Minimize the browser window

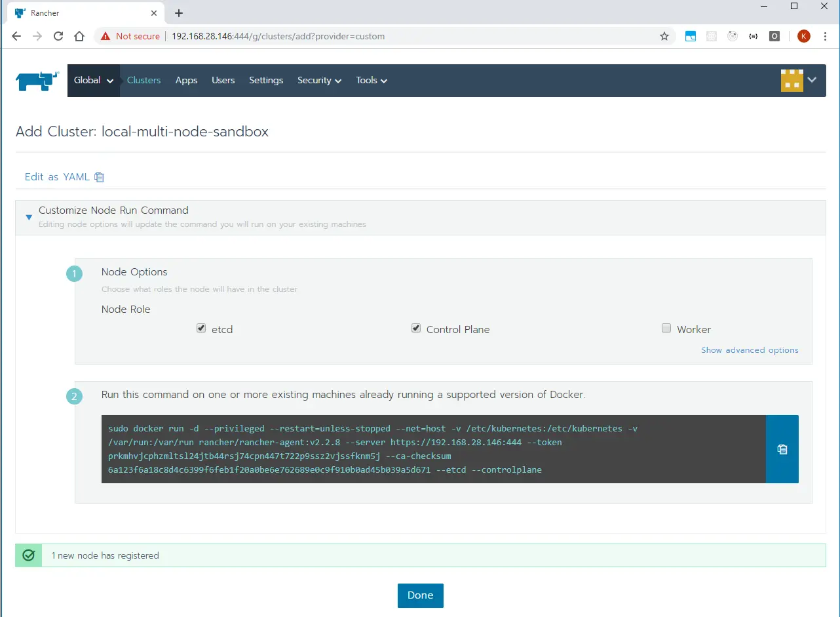click(763, 7)
